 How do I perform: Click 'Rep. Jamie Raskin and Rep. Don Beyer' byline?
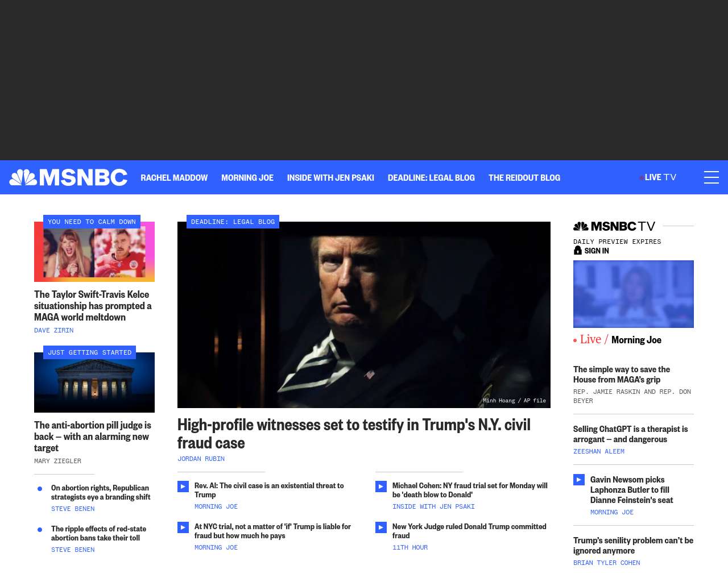632,396
